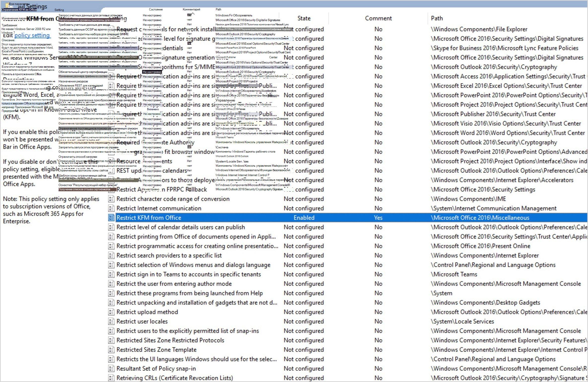Click path \Windows Components\IME
Screen dimensions: 588x382
(x=468, y=199)
